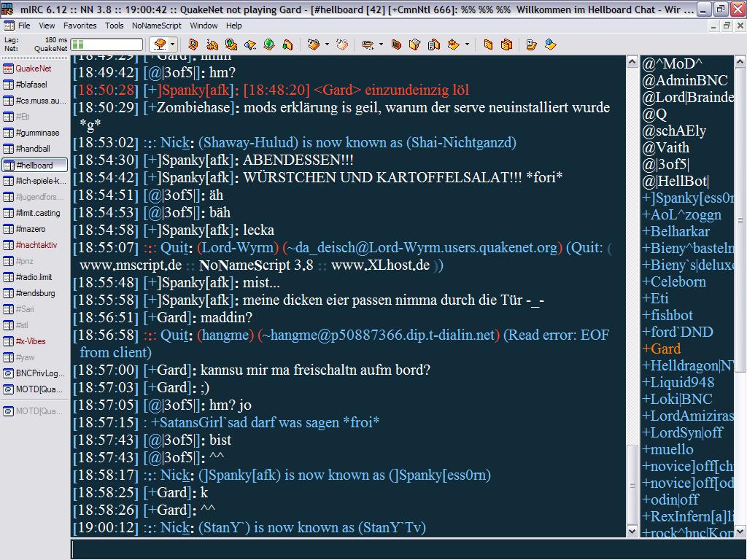This screenshot has width=747, height=560.
Task: Switch to the #handball channel
Action: click(34, 149)
